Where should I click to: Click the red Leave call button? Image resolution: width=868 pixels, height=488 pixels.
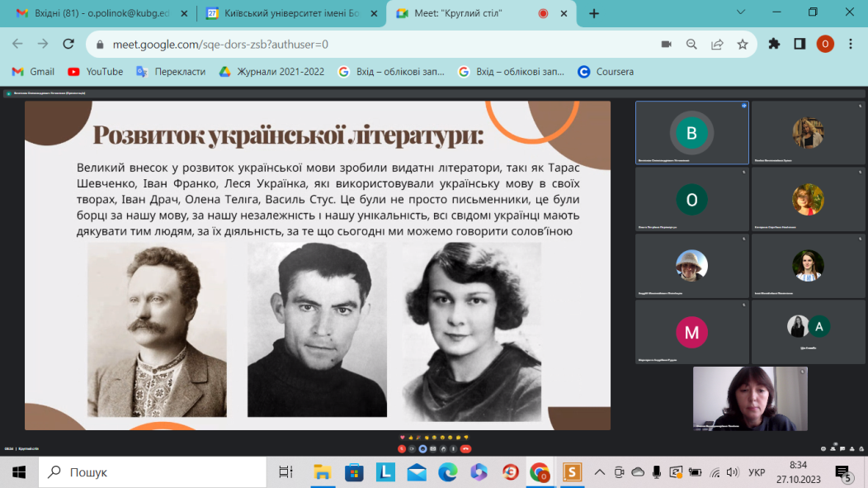tap(465, 449)
